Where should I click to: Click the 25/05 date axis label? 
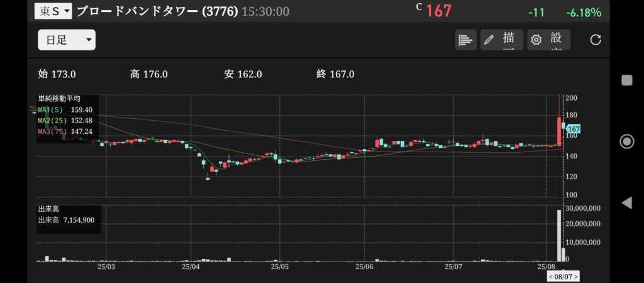pos(279,267)
